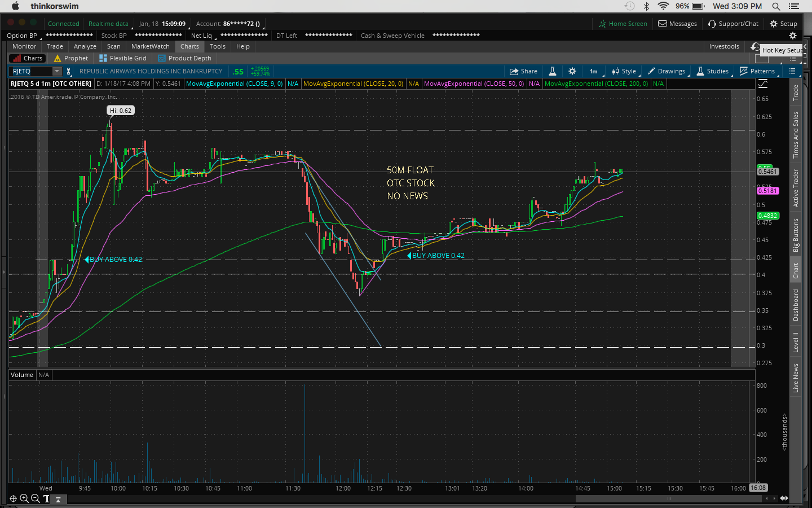
Task: Go to Home Screen
Action: coord(623,24)
